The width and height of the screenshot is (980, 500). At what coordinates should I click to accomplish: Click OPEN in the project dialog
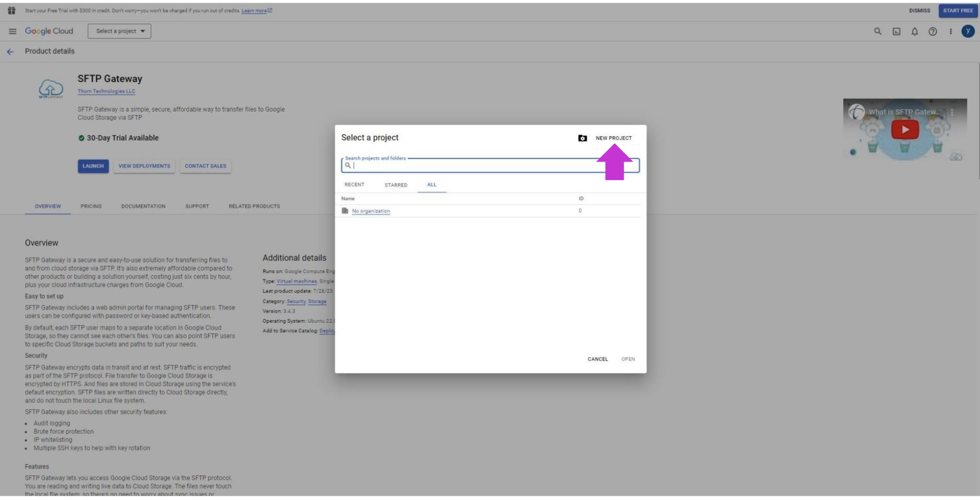628,359
